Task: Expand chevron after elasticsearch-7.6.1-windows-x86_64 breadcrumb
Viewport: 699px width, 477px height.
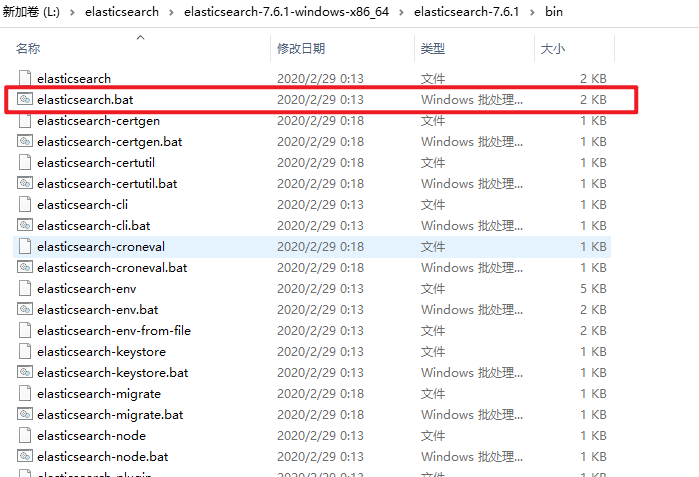Action: click(x=401, y=12)
